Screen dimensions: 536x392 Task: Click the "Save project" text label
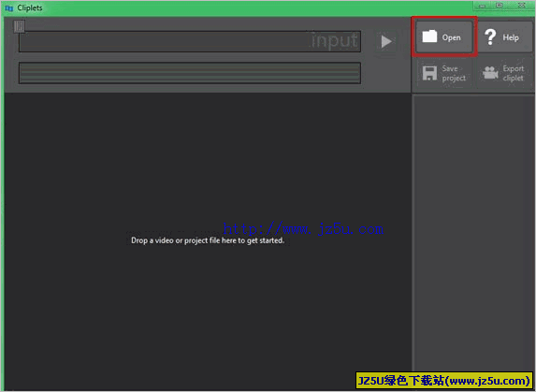click(x=454, y=73)
